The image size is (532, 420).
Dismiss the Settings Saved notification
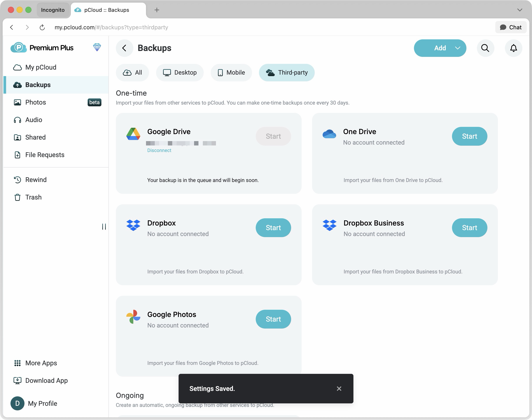[339, 388]
